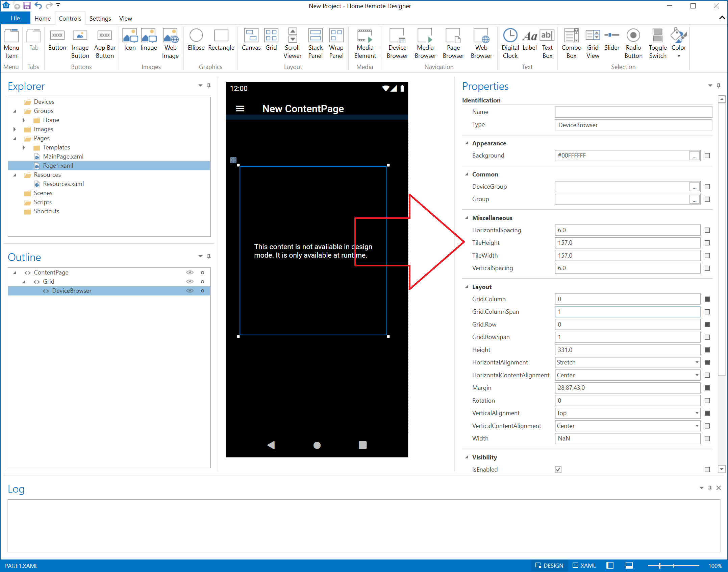Click the DeviceGroup ellipsis browse button
The width and height of the screenshot is (728, 572).
(x=694, y=187)
